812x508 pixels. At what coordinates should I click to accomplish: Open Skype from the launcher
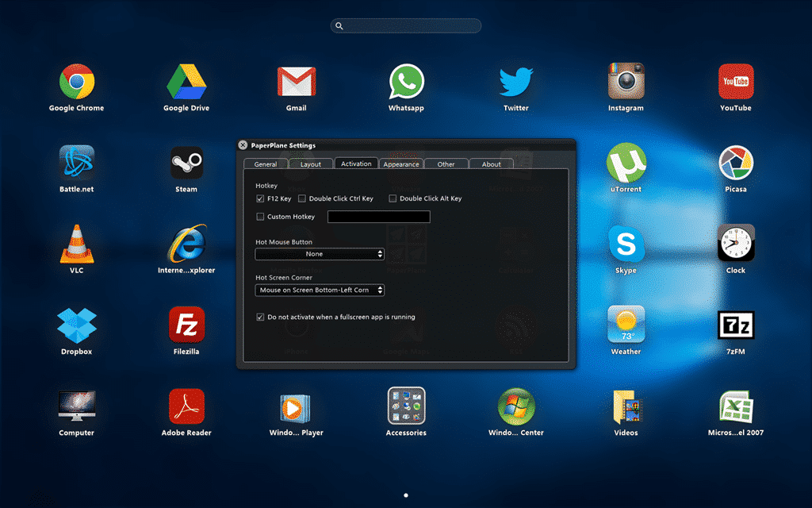(x=626, y=244)
